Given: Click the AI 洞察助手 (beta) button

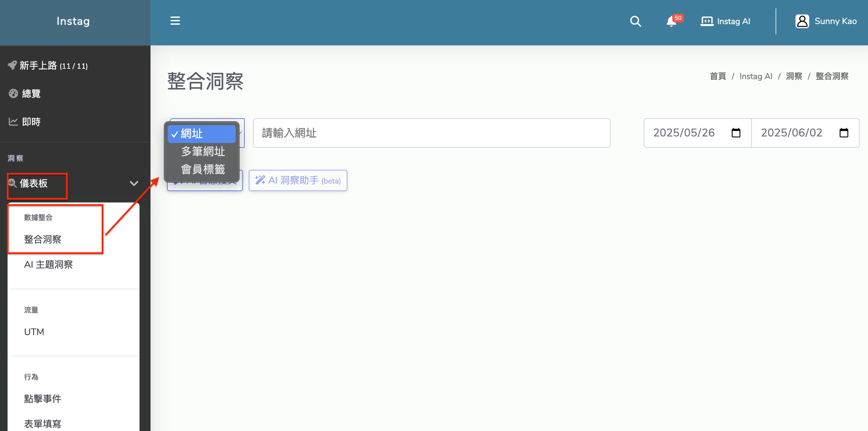Looking at the screenshot, I should click(298, 180).
